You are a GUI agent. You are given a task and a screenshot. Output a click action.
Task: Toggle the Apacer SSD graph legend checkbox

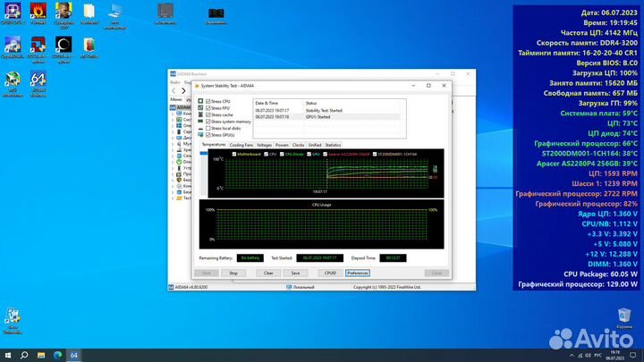click(x=325, y=155)
